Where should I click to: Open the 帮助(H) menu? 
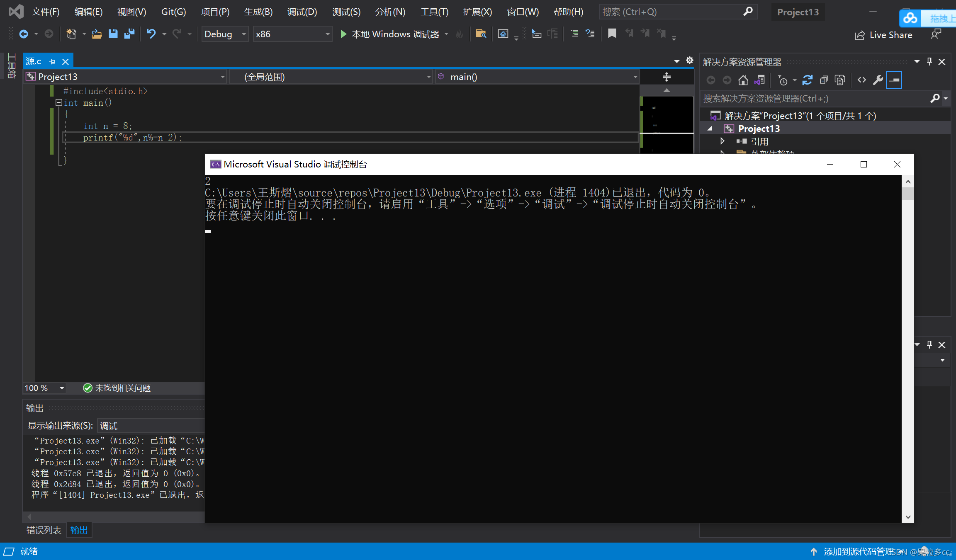568,12
